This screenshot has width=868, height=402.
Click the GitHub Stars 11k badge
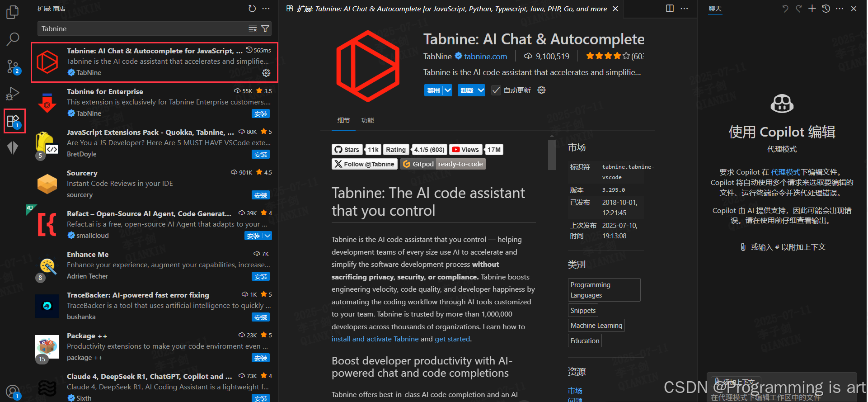click(357, 150)
